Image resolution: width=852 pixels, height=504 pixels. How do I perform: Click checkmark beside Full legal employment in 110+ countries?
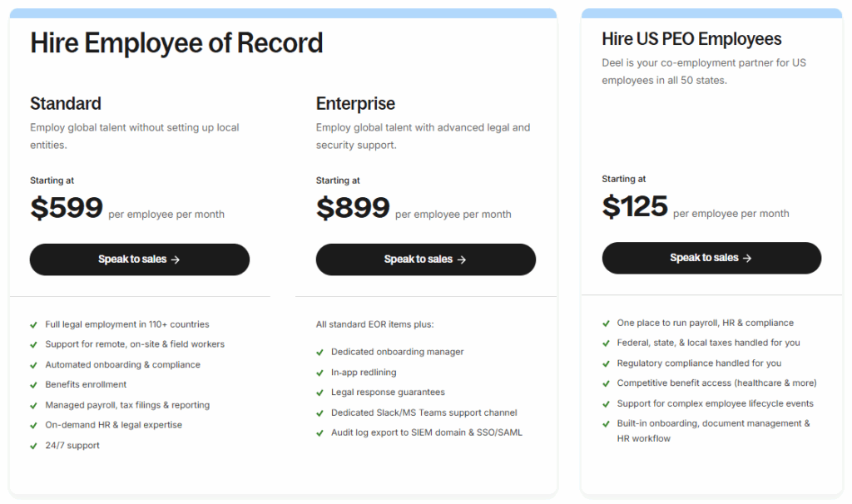pyautogui.click(x=33, y=324)
